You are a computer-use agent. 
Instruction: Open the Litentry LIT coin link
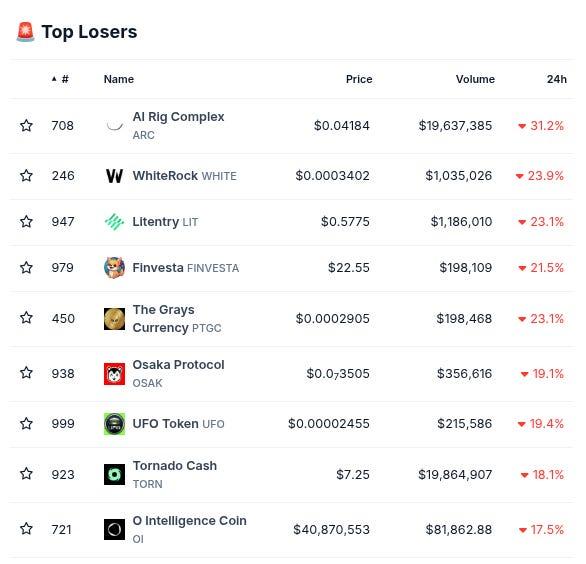pos(165,222)
